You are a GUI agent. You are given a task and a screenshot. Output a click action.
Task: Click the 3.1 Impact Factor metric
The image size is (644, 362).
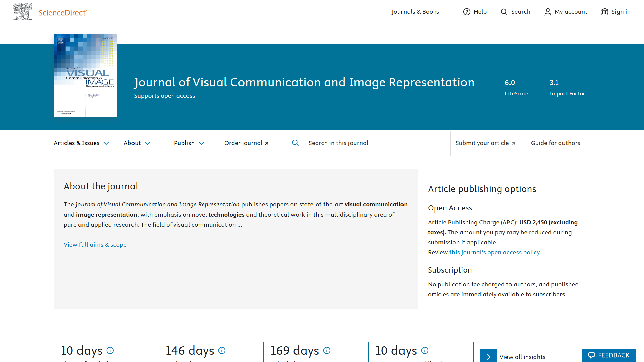click(567, 87)
